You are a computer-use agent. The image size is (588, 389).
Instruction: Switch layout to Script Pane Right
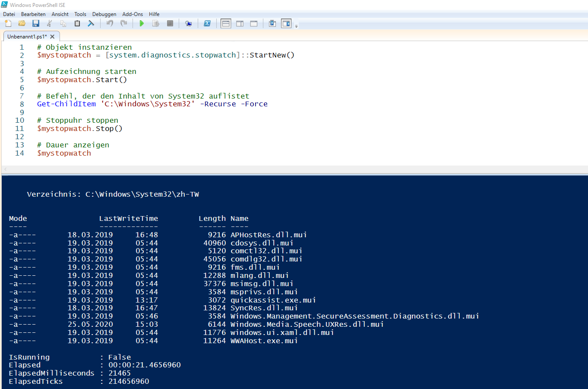coord(240,23)
